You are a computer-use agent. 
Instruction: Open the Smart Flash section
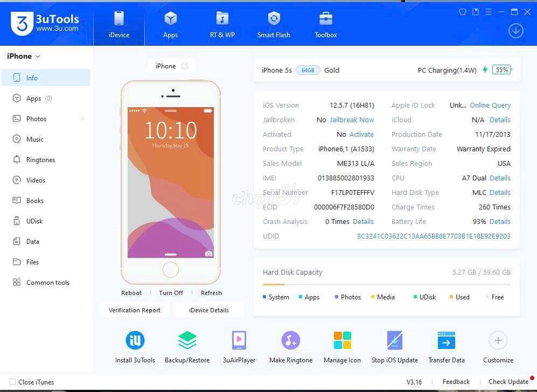pos(274,24)
